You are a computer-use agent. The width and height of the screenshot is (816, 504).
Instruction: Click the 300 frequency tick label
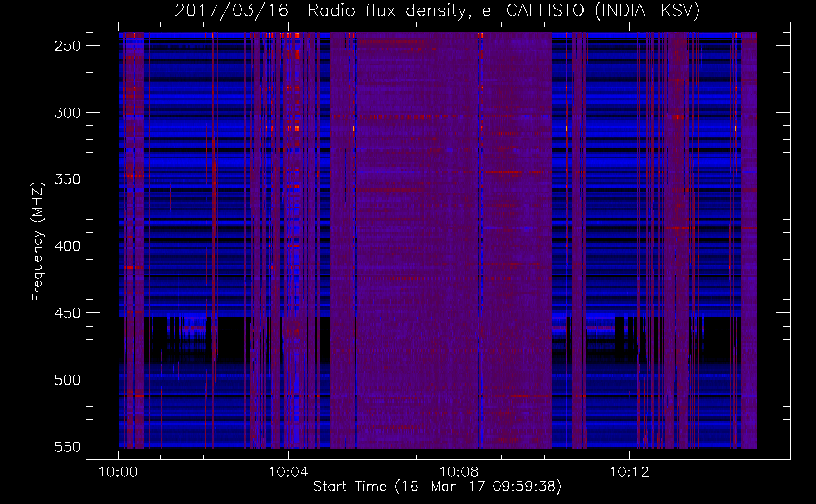pyautogui.click(x=68, y=113)
